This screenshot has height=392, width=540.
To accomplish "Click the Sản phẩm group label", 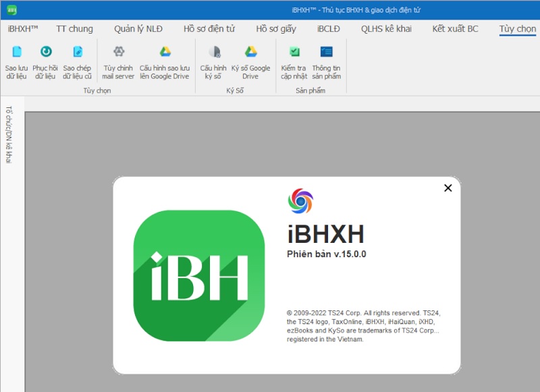I will [310, 90].
